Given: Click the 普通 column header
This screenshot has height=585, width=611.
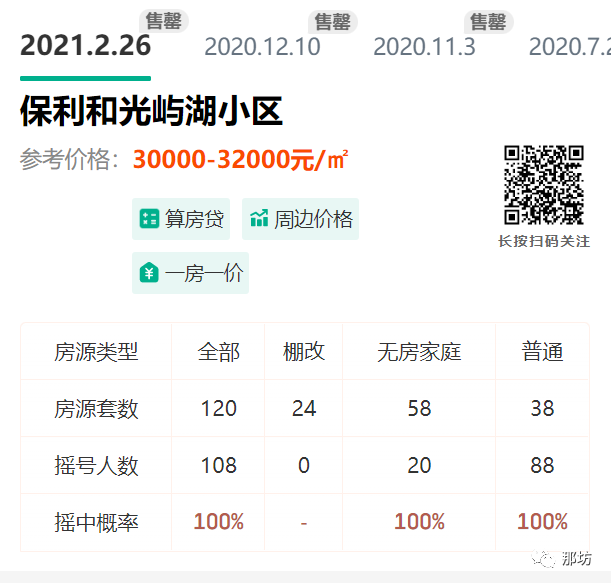Looking at the screenshot, I should (x=542, y=352).
